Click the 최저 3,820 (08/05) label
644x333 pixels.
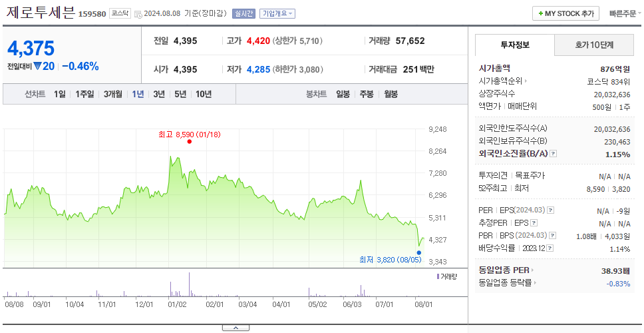click(x=391, y=260)
